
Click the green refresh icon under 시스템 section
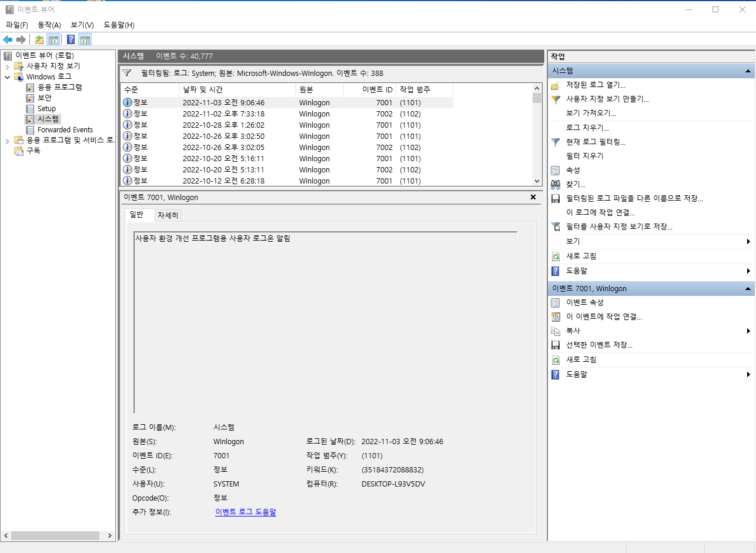pyautogui.click(x=555, y=256)
